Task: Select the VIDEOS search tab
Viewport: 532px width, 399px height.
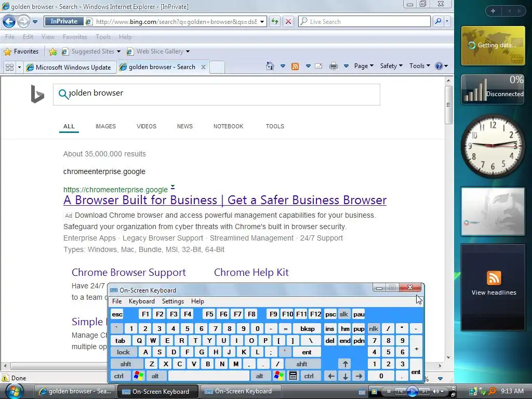Action: 146,126
